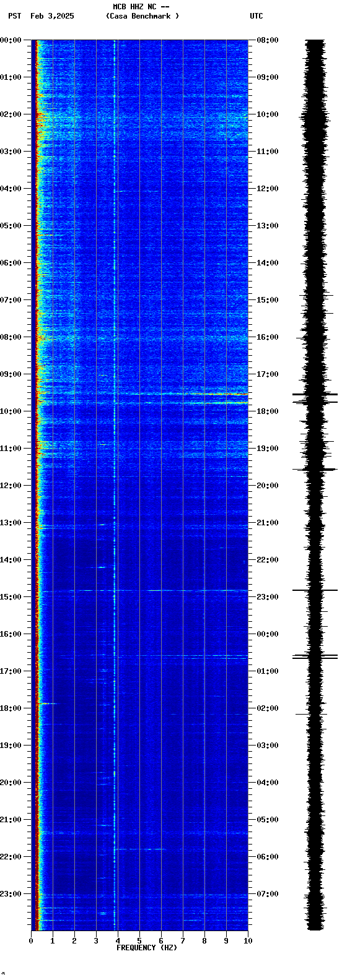Click the seismogram spike just before 23:00 UTC
Image resolution: width=342 pixels, height=980 pixels.
coord(315,590)
